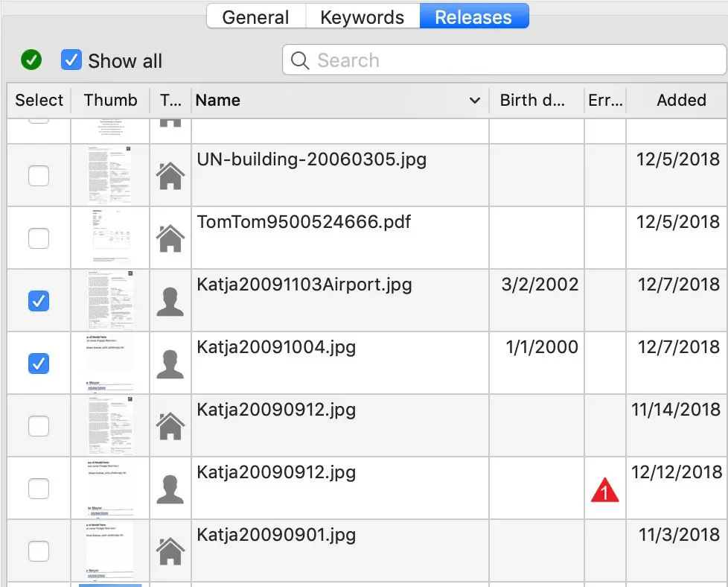Click into the Search field
The image size is (728, 587).
[x=504, y=60]
